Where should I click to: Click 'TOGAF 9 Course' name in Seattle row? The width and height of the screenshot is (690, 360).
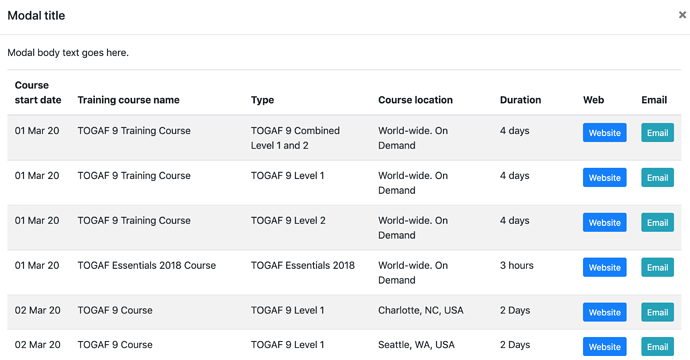click(115, 345)
